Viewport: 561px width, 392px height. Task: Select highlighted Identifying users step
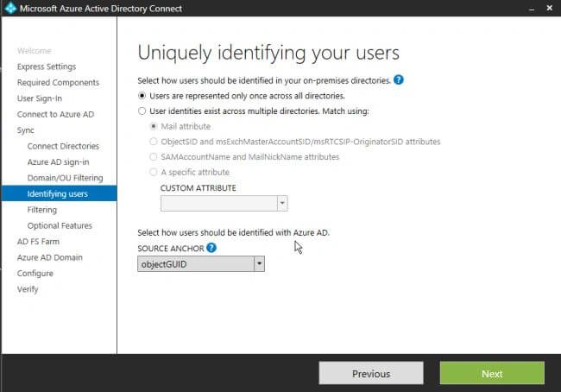pyautogui.click(x=59, y=193)
